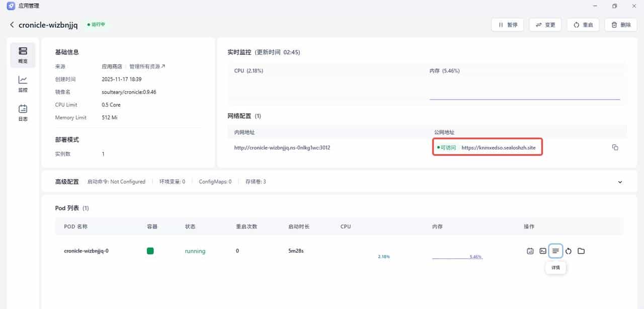Restart the application via top 重启 button
644x309 pixels.
[583, 24]
